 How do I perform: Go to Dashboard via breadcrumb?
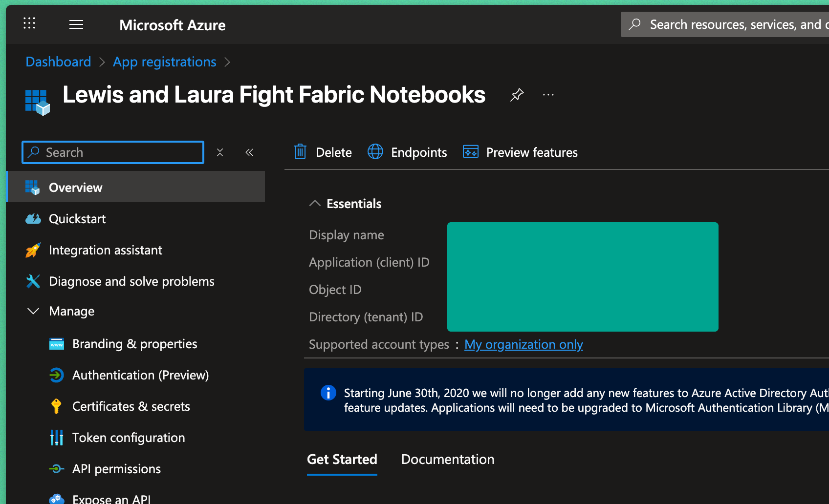pyautogui.click(x=58, y=62)
